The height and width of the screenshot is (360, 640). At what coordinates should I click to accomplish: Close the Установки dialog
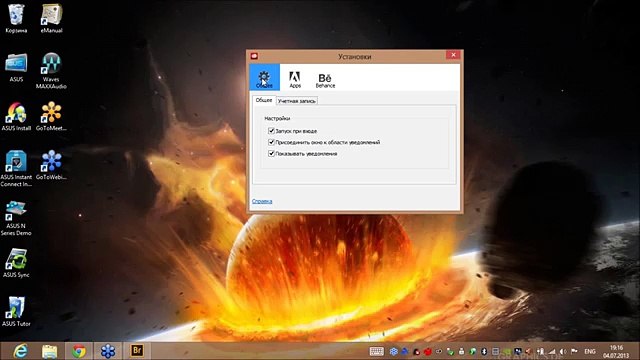pos(453,55)
